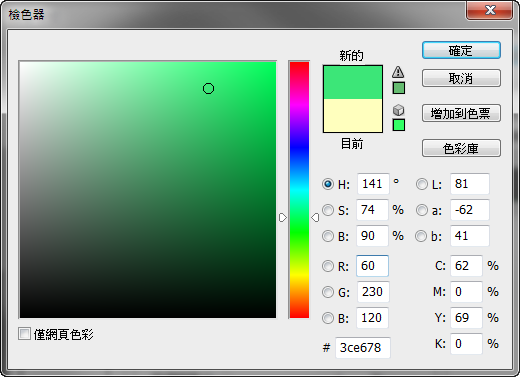Click the new color preview (green)

click(353, 82)
